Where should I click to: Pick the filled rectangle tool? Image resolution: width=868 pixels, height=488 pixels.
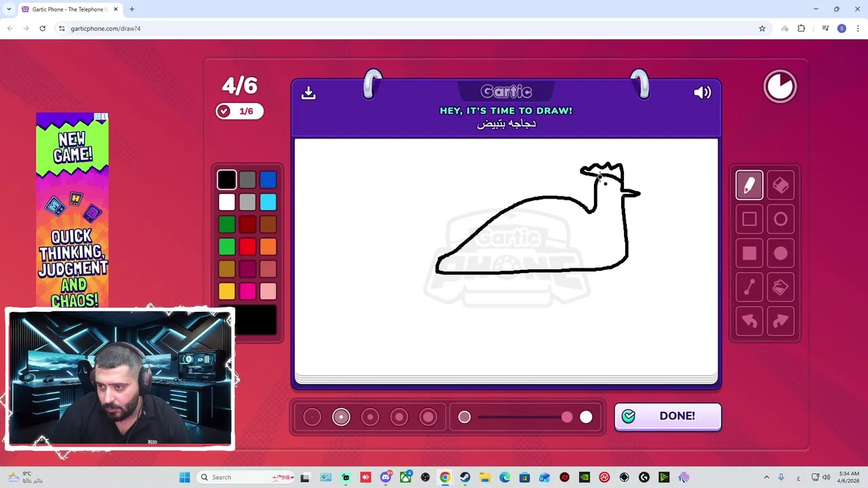749,253
